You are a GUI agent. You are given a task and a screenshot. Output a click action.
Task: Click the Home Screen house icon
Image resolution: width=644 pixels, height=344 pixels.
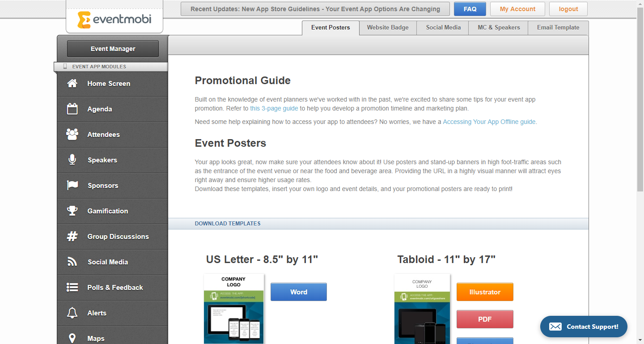[72, 84]
